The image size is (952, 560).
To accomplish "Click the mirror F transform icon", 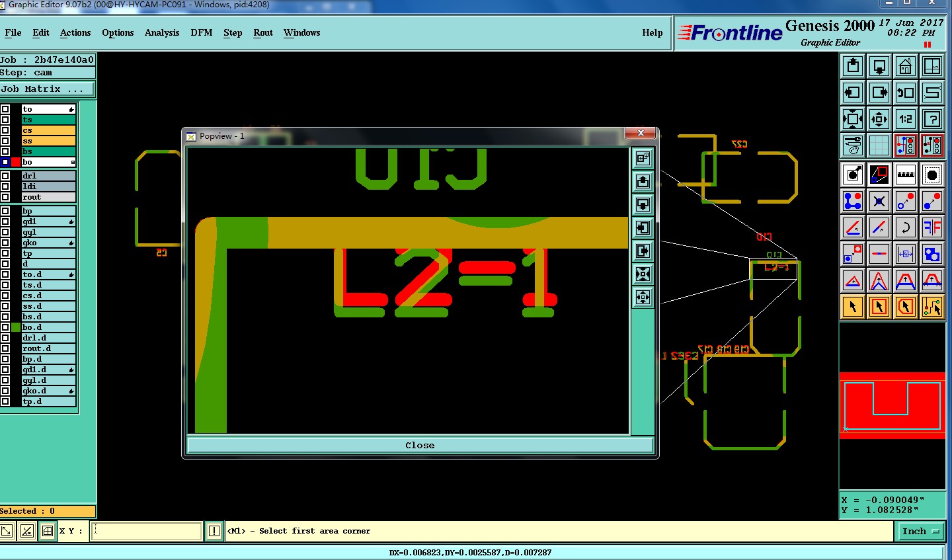I will coord(932,228).
